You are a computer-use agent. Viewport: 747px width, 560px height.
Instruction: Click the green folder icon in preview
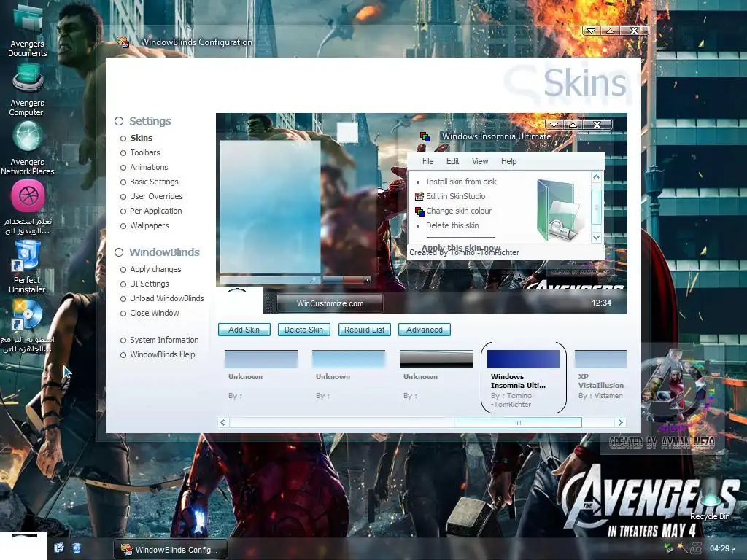pos(560,209)
